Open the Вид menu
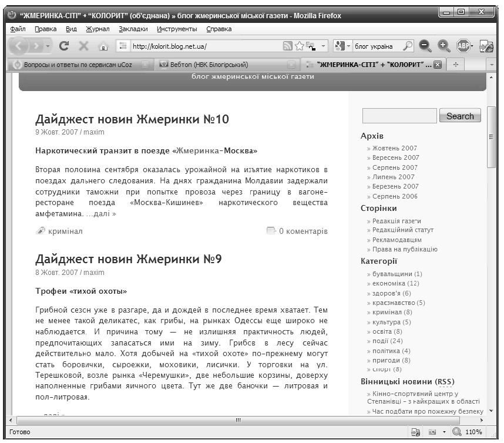Screen dimensions: 504x443 tap(71, 29)
